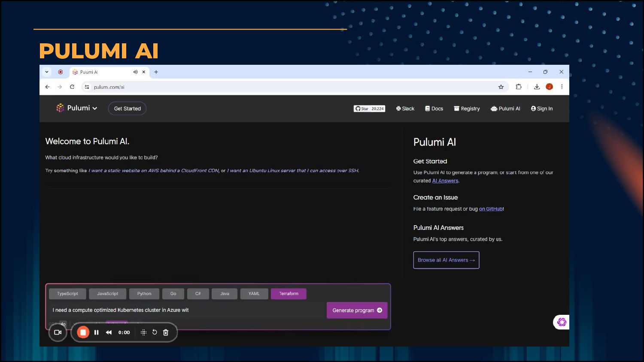This screenshot has width=644, height=362.
Task: Click the Welcome to Pulumi AI heading
Action: click(87, 142)
